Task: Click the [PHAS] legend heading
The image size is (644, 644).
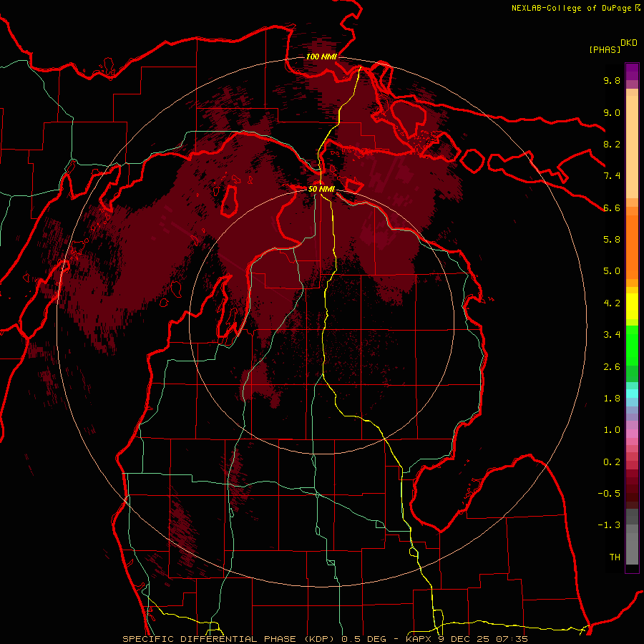Action: pos(605,49)
